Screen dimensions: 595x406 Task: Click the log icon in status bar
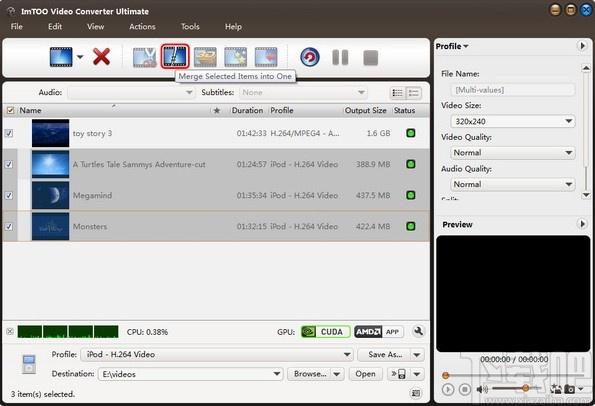416,393
